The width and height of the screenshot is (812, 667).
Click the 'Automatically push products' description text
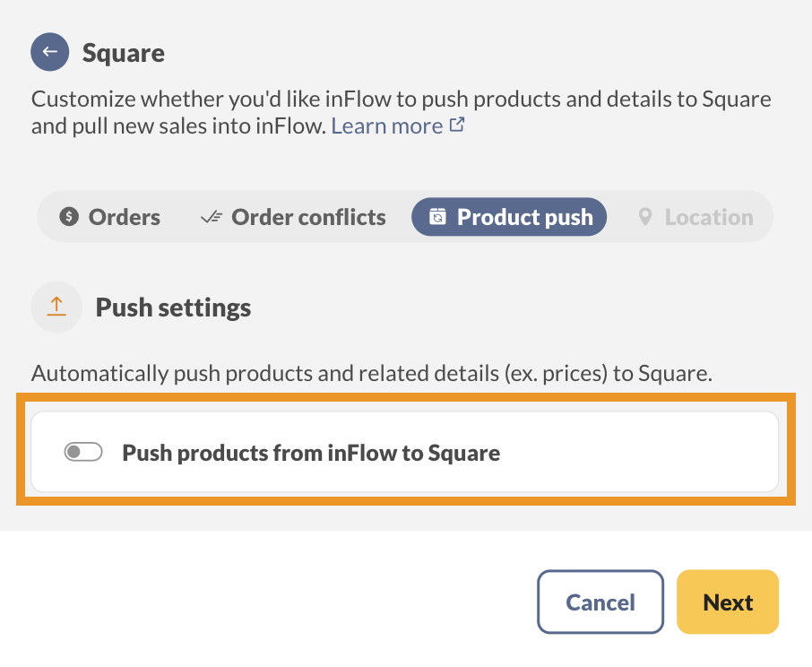click(371, 374)
